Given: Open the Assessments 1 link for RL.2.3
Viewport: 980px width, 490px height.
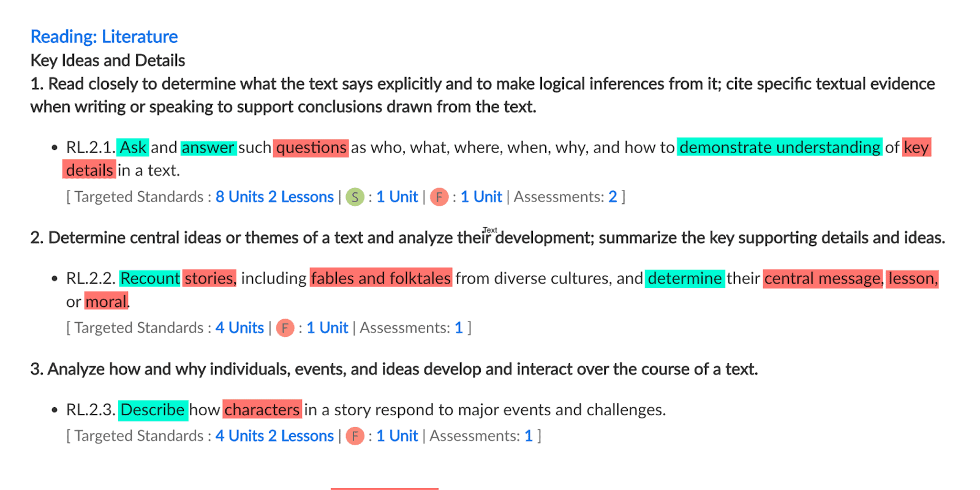Looking at the screenshot, I should 529,435.
